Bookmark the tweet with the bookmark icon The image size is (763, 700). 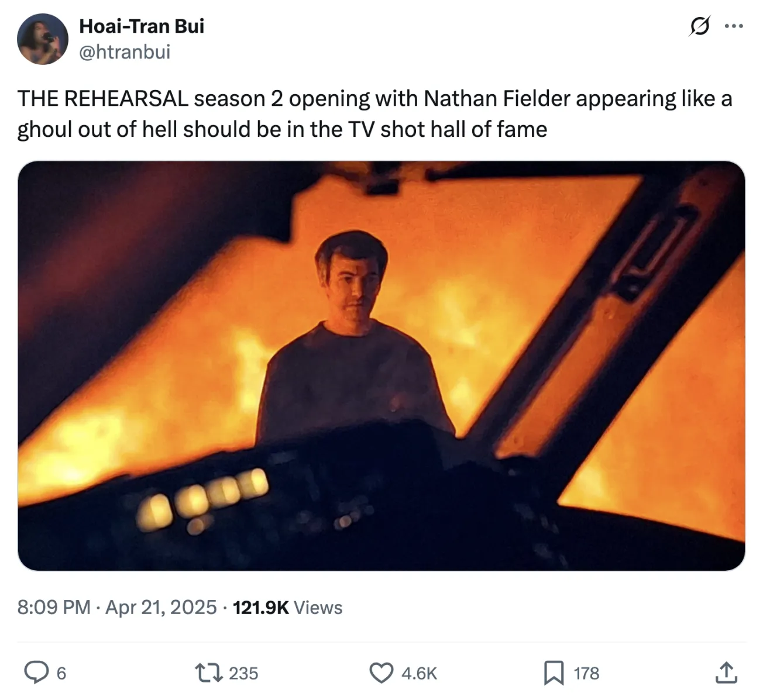tap(554, 673)
